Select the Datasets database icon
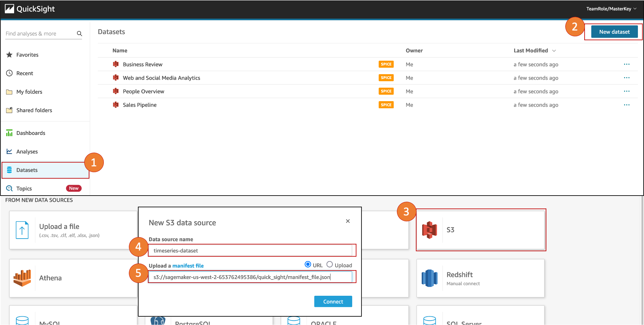Image resolution: width=644 pixels, height=325 pixels. tap(9, 170)
